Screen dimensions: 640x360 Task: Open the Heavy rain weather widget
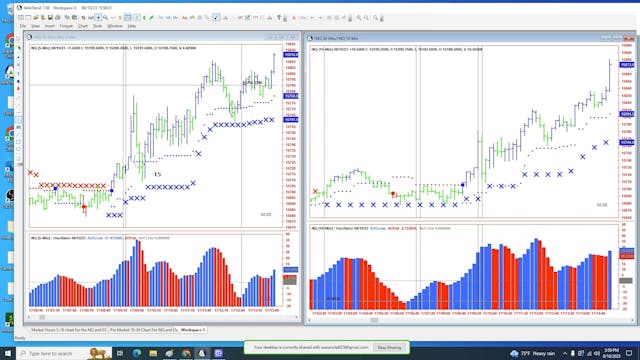(532, 353)
